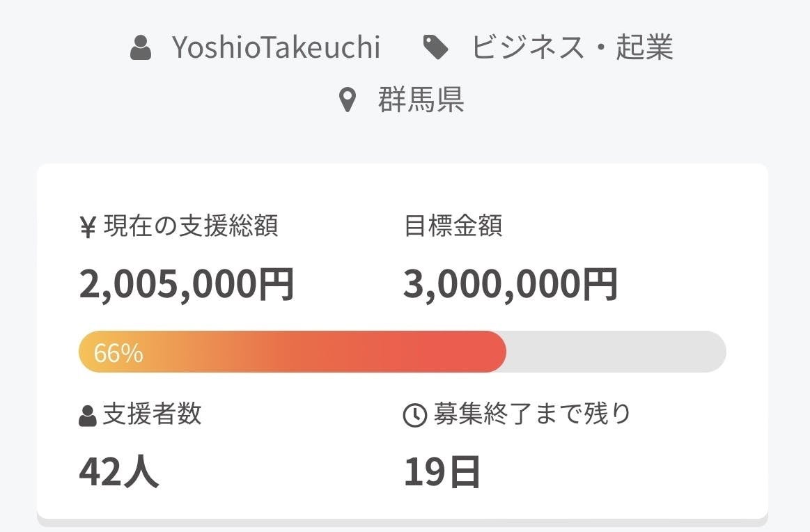Screen dimensions: 810x532
Task: Click the user profile icon beside YoshioTakeuchi
Action: pos(141,48)
